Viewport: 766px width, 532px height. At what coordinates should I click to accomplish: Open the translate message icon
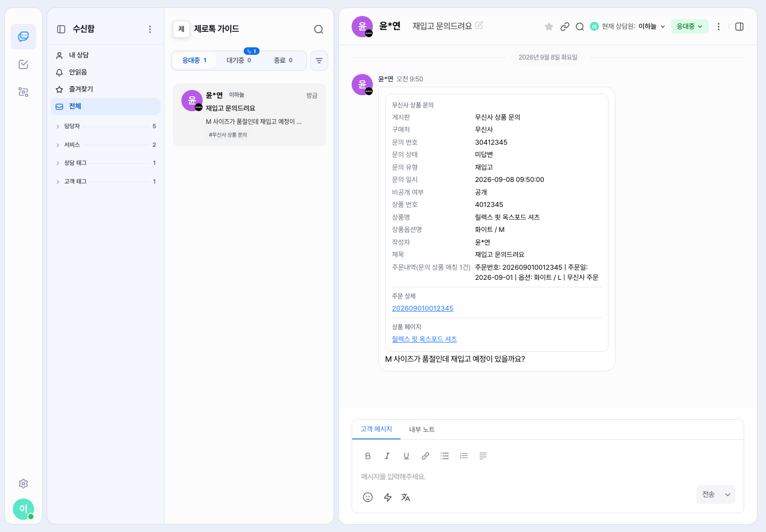[x=406, y=497]
